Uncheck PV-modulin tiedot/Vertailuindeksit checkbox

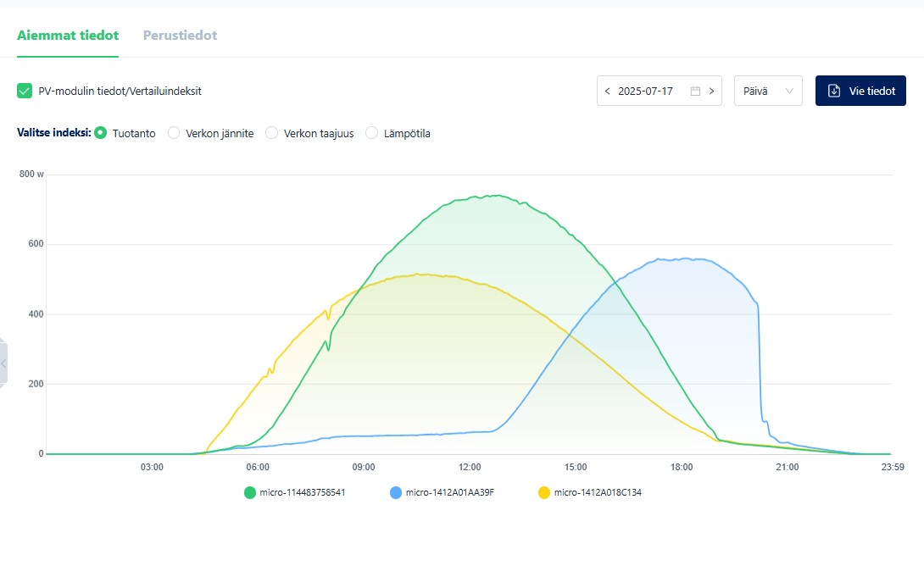click(25, 91)
